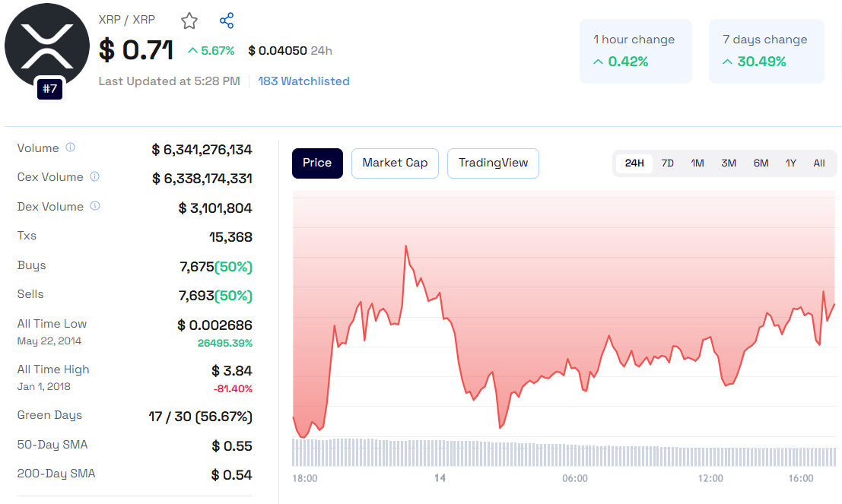Click the XRP / XRP pair name

(x=127, y=20)
